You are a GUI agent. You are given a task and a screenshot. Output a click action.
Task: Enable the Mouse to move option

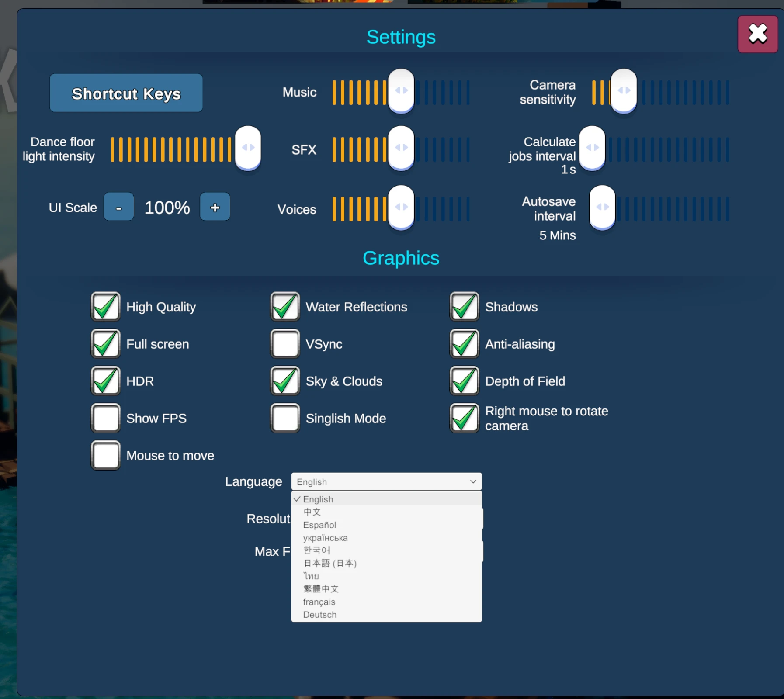(106, 455)
